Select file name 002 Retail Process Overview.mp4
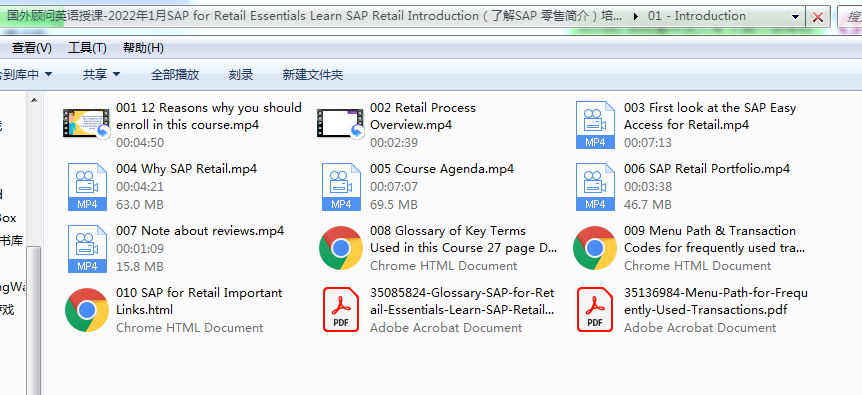Viewport: 862px width, 395px height. [423, 116]
